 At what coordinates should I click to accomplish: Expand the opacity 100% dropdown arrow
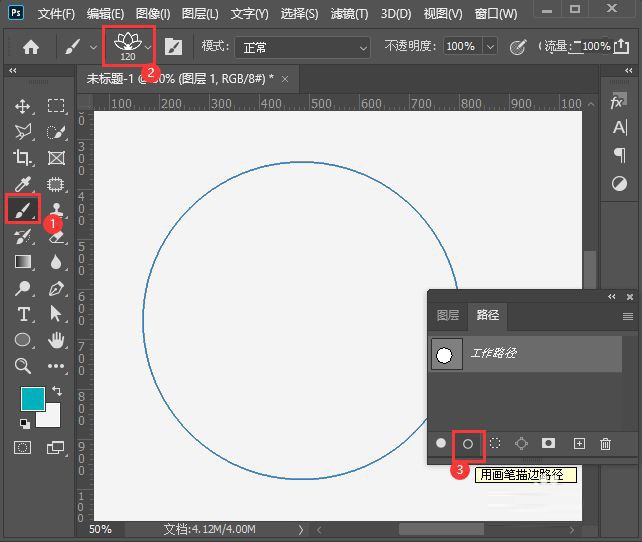pos(490,47)
